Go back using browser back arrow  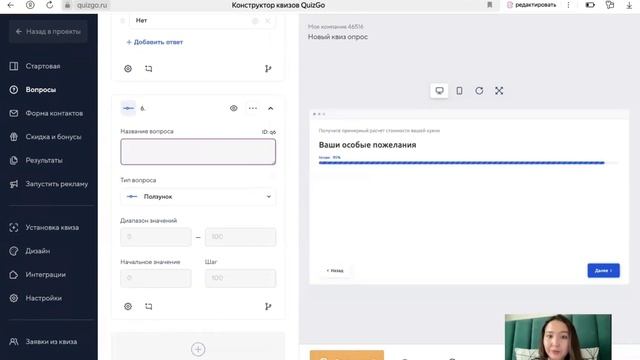[11, 5]
